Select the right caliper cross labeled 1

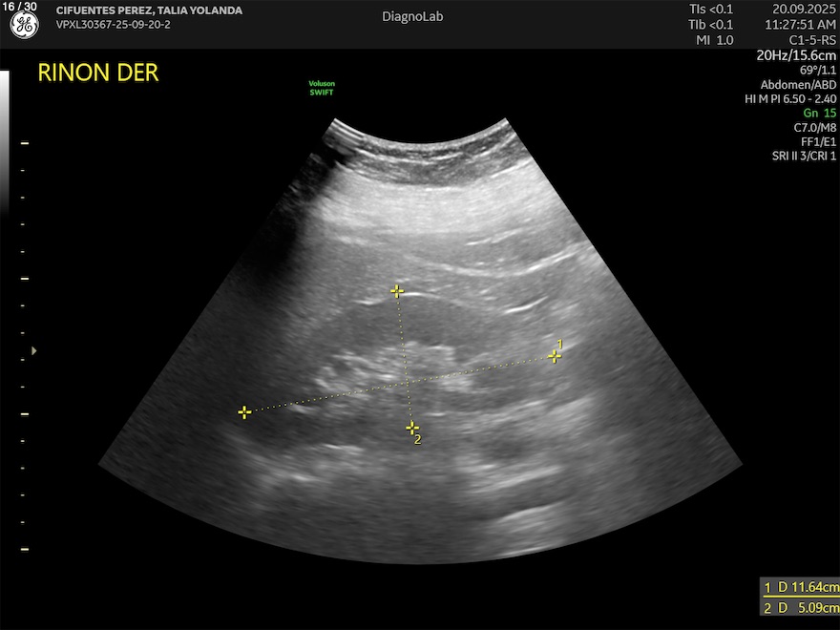point(555,356)
